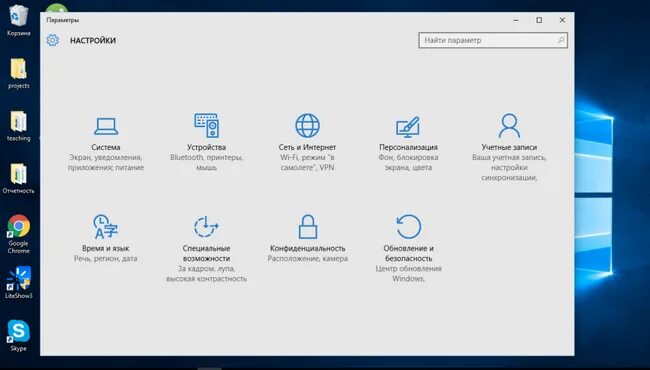Click the Система category title
This screenshot has width=650, height=370.
coord(106,147)
